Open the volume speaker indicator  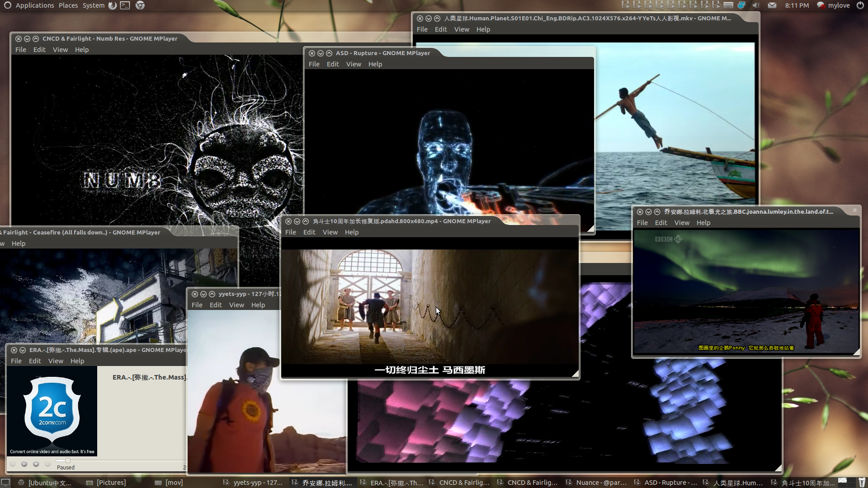coord(756,5)
